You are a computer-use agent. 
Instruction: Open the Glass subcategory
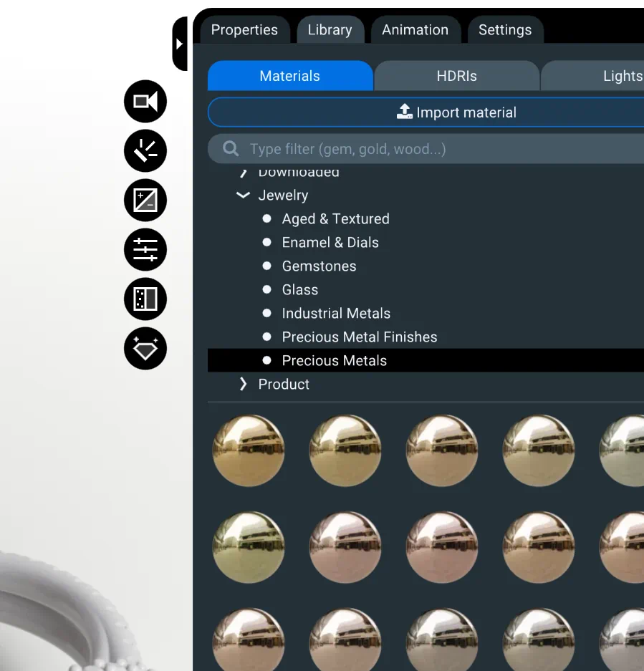click(x=299, y=290)
